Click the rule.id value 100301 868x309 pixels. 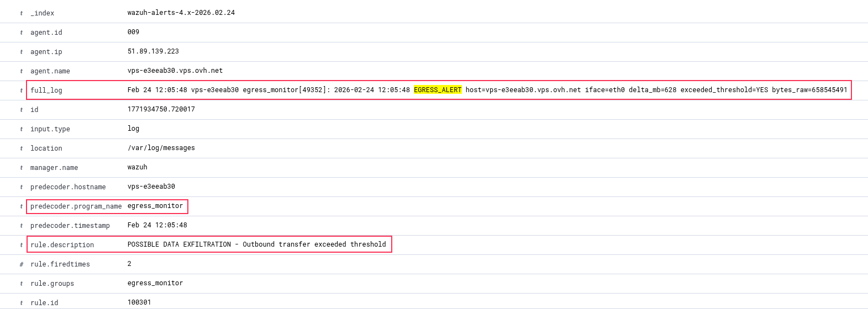[x=139, y=302]
